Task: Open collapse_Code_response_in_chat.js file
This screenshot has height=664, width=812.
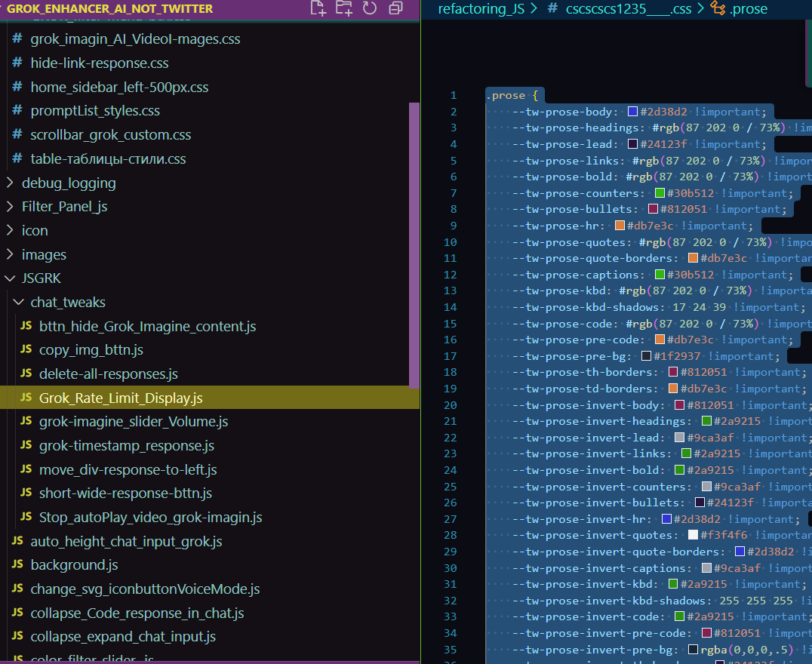Action: [x=137, y=613]
